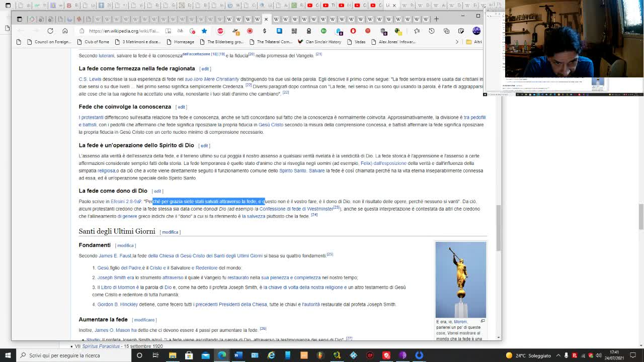Viewport: 644px width, 362px height.
Task: Follow the Spirito Santo link
Action: click(x=293, y=171)
